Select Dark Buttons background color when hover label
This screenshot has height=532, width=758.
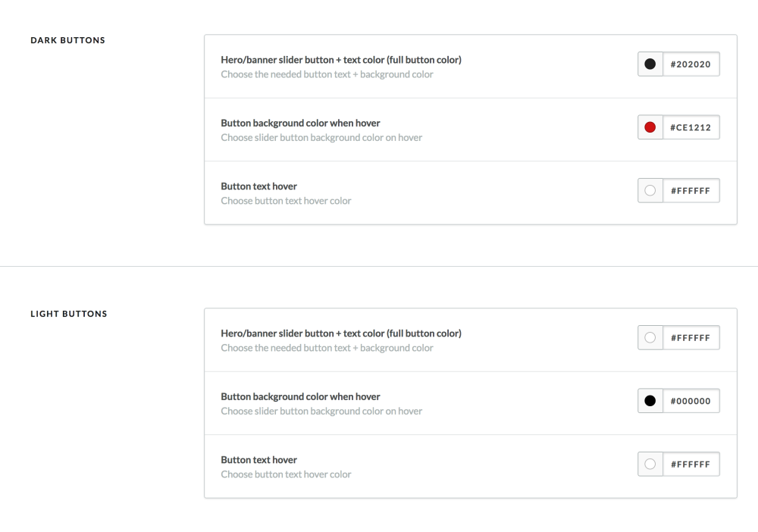point(300,124)
